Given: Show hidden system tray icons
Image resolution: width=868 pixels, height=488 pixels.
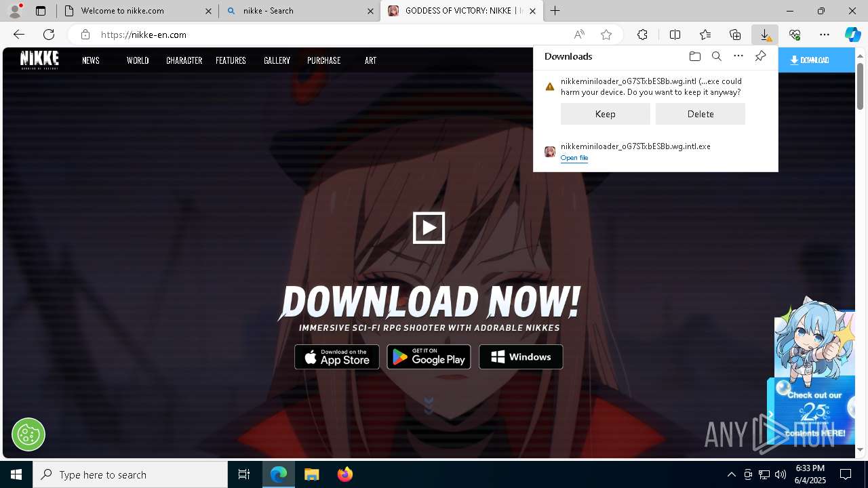Looking at the screenshot, I should [x=731, y=474].
